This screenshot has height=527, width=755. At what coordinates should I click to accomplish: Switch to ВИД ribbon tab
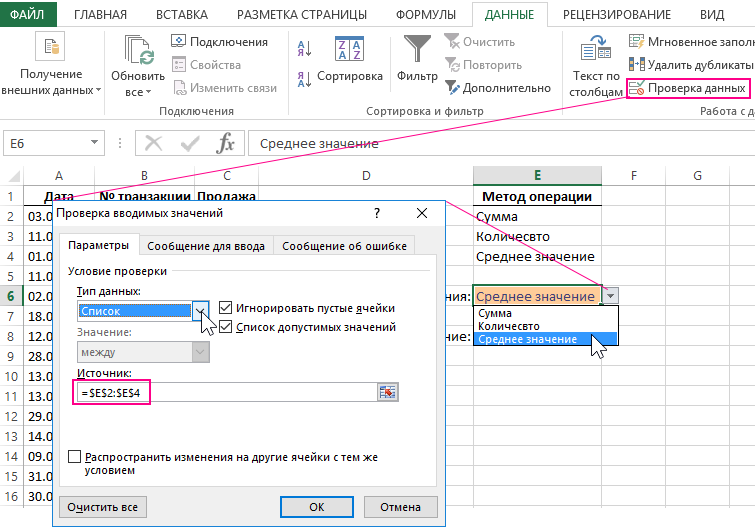tap(712, 14)
